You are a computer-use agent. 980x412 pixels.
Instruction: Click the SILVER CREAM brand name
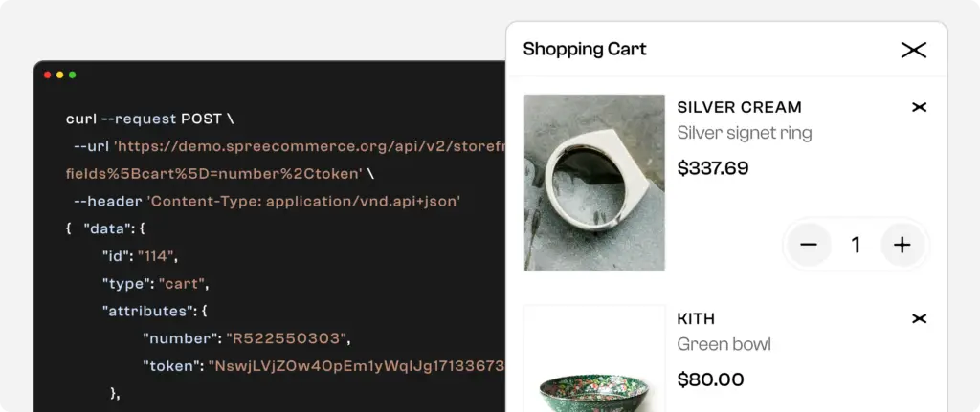point(739,107)
